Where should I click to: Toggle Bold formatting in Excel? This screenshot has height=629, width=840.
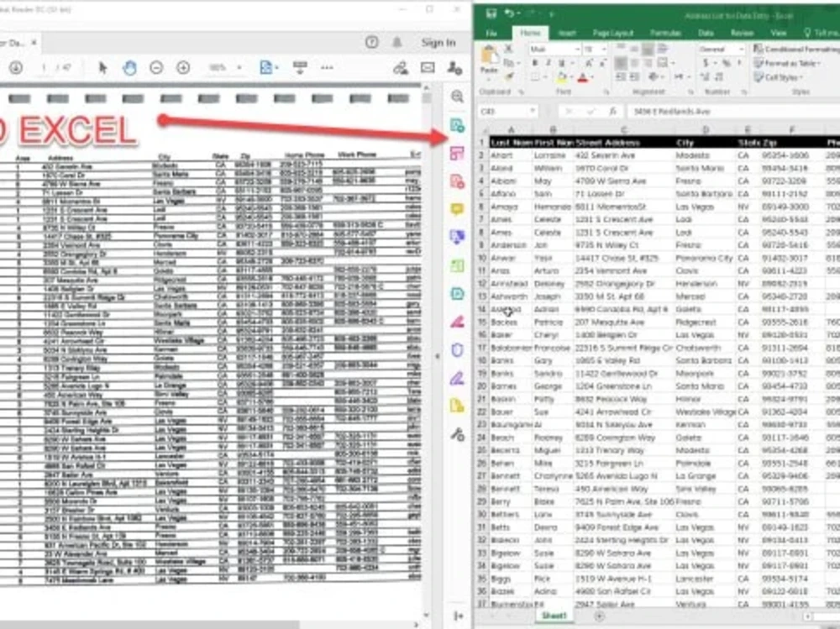tap(534, 63)
